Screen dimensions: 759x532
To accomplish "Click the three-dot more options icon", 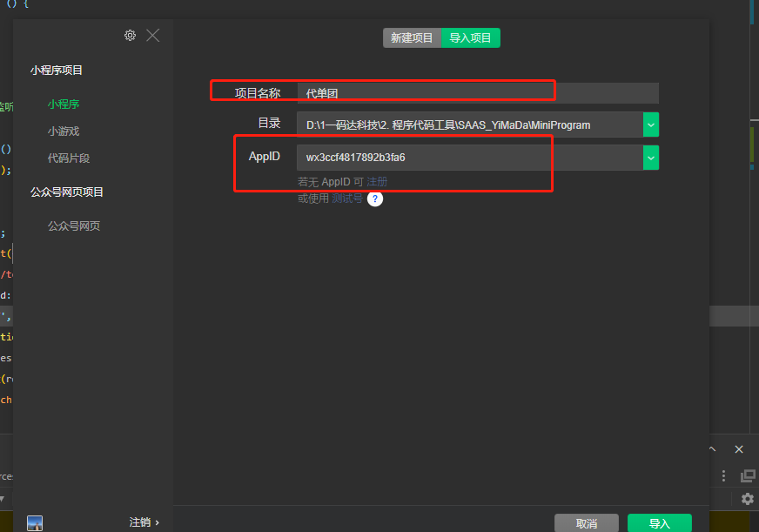I will tap(723, 475).
